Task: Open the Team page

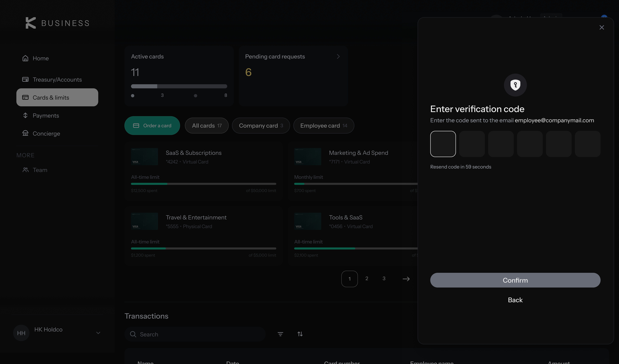Action: pos(57,170)
